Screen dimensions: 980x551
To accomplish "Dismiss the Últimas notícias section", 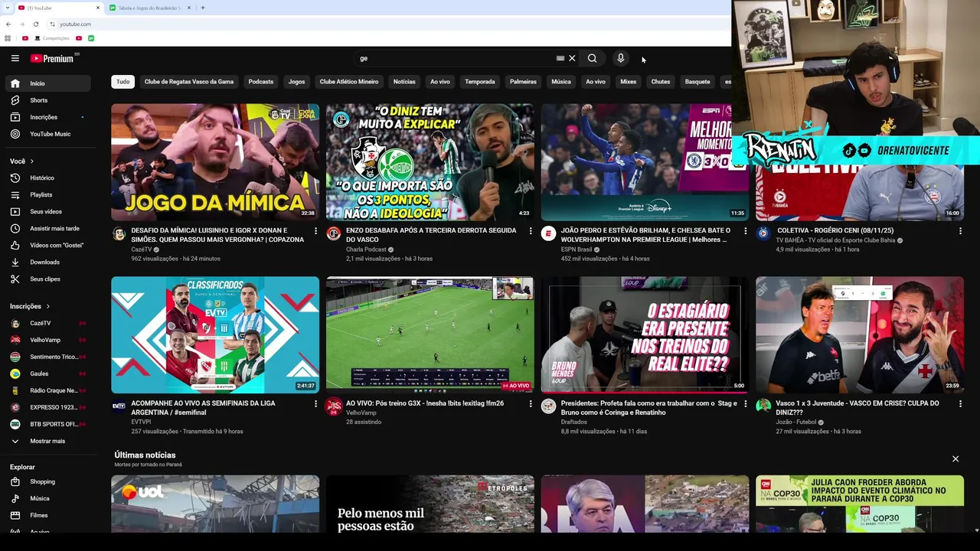I will (x=955, y=458).
